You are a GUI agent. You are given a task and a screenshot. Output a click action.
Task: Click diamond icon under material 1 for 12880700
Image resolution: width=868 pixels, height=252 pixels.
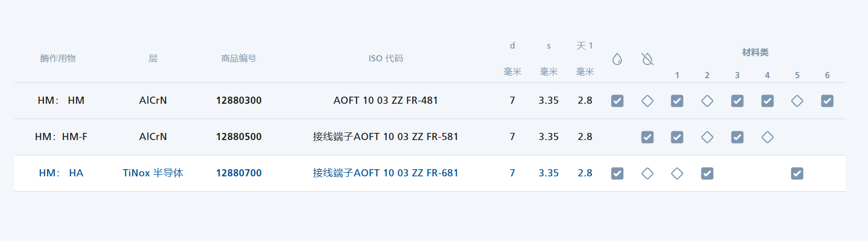coord(677,174)
